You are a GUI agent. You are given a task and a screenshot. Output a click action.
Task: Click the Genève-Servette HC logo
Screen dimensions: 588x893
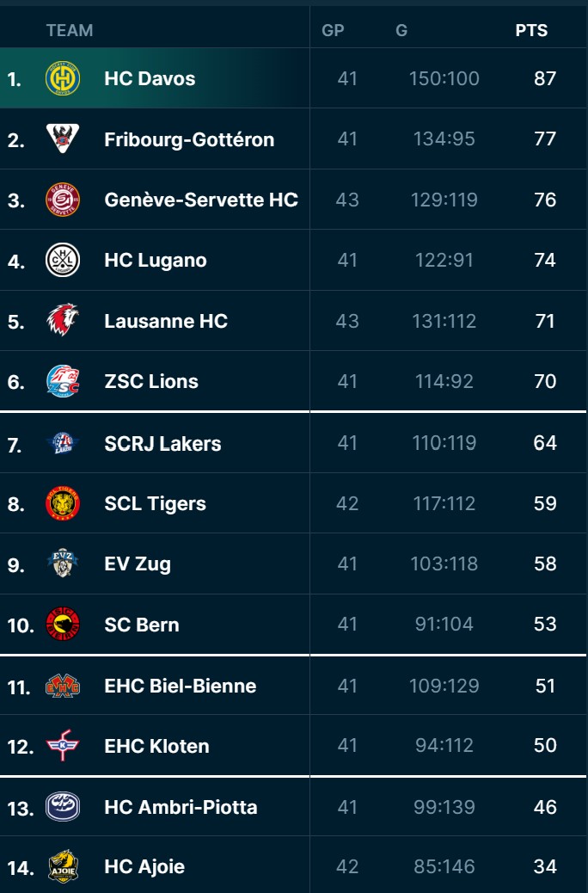(x=63, y=200)
